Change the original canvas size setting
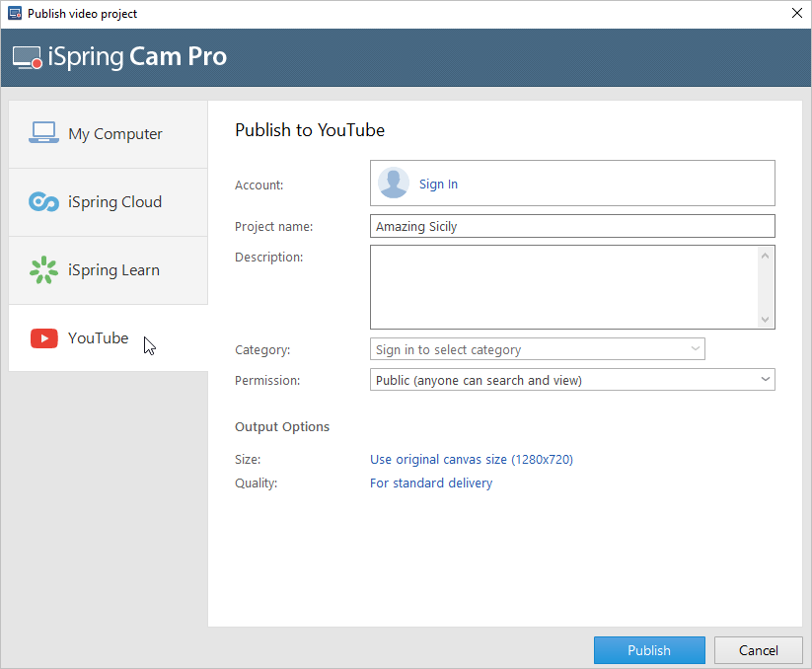Screen dimensions: 812x669 click(472, 459)
